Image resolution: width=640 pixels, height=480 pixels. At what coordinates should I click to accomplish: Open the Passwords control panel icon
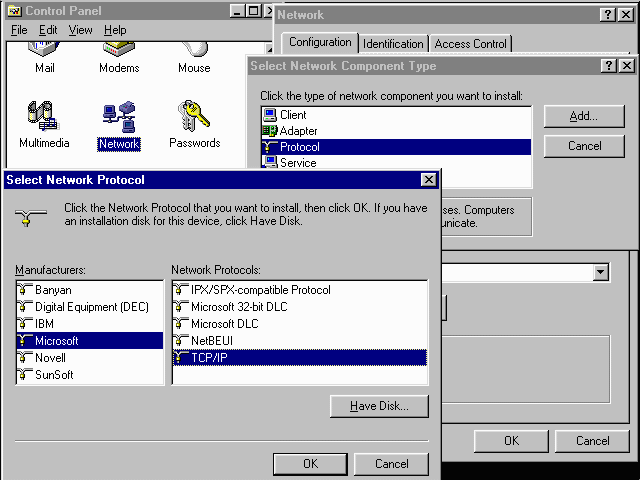[194, 122]
